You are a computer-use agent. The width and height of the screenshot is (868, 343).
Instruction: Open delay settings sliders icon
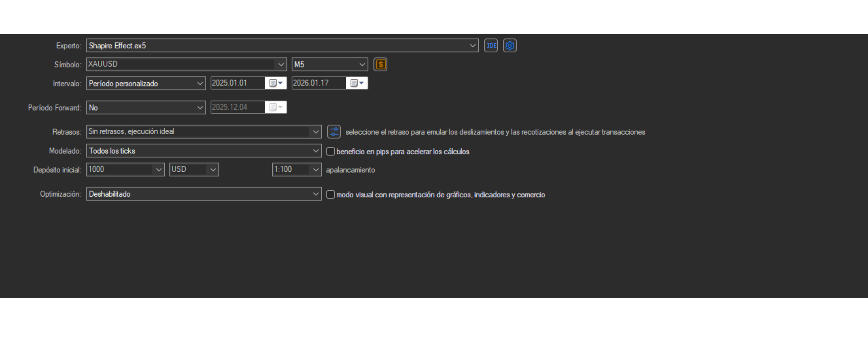click(334, 131)
